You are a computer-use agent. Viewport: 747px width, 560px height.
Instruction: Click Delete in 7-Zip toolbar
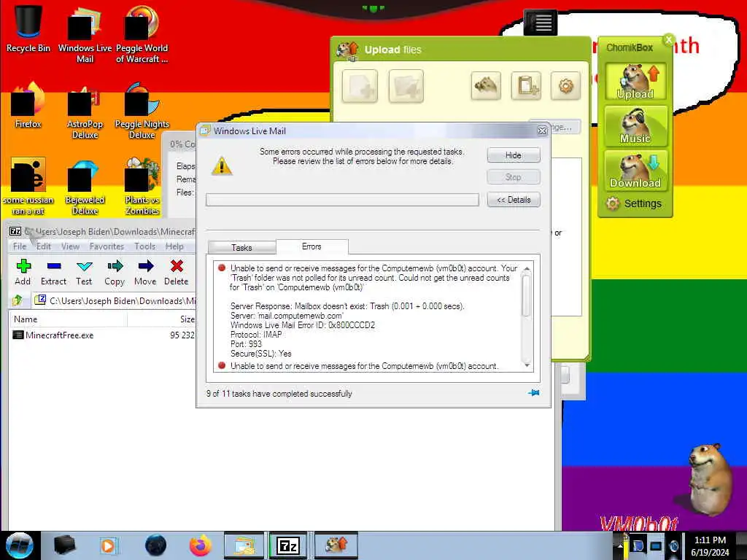177,273
